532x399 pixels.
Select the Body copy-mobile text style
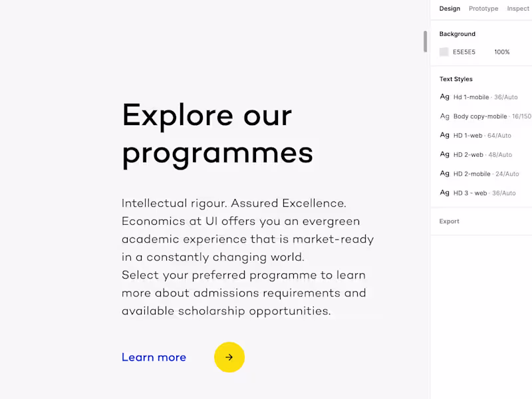[x=480, y=116]
